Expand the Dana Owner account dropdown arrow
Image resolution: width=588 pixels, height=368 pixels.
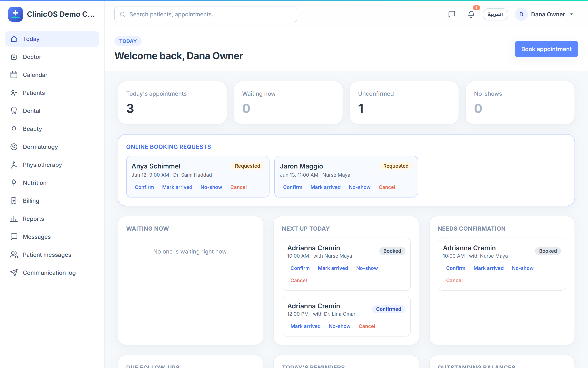[572, 14]
